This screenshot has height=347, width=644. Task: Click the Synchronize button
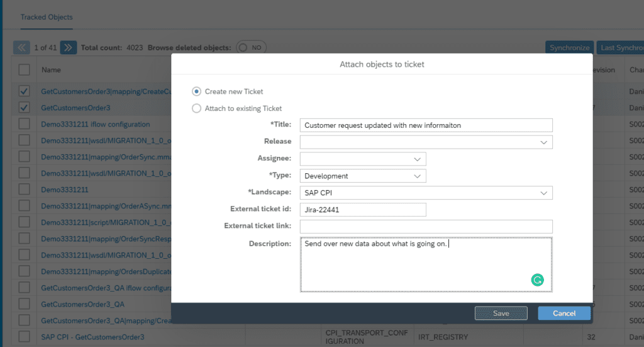[570, 48]
